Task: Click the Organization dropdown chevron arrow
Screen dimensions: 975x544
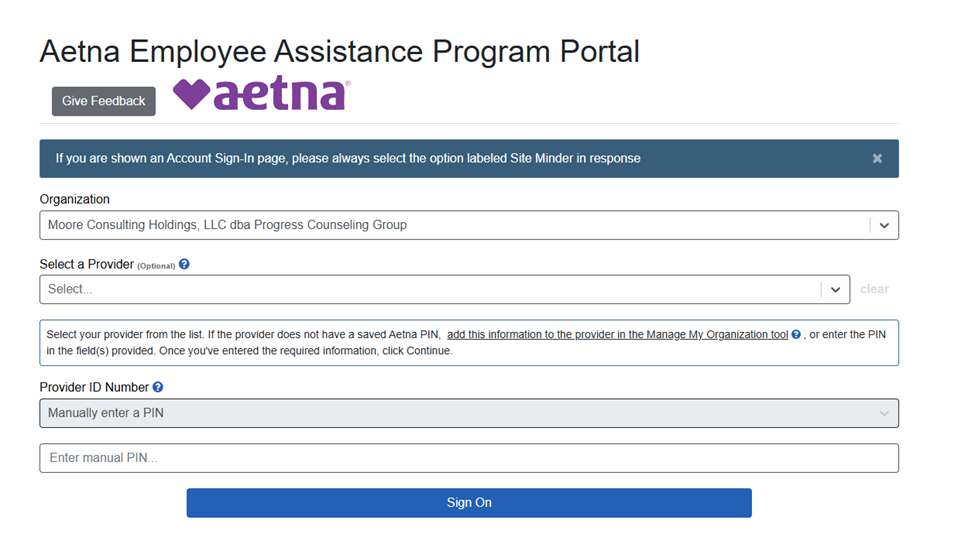Action: [884, 225]
